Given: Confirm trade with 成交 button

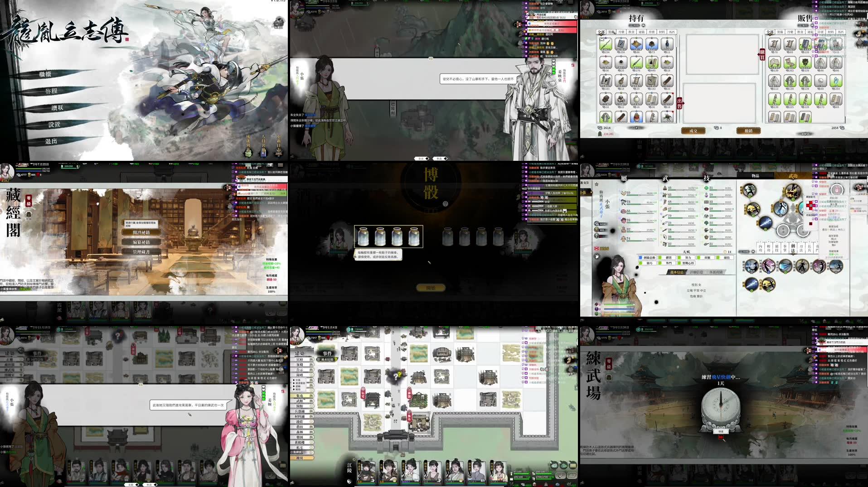Looking at the screenshot, I should pos(693,131).
